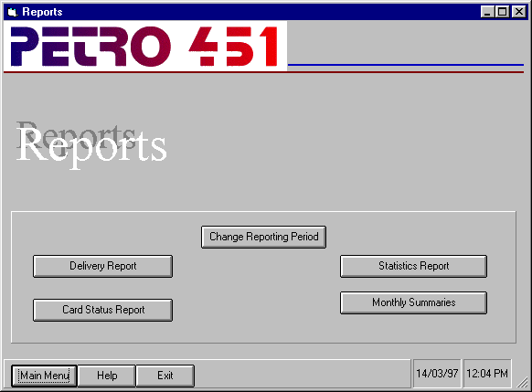Click the window resize grip corner
532x392 pixels.
click(523, 383)
